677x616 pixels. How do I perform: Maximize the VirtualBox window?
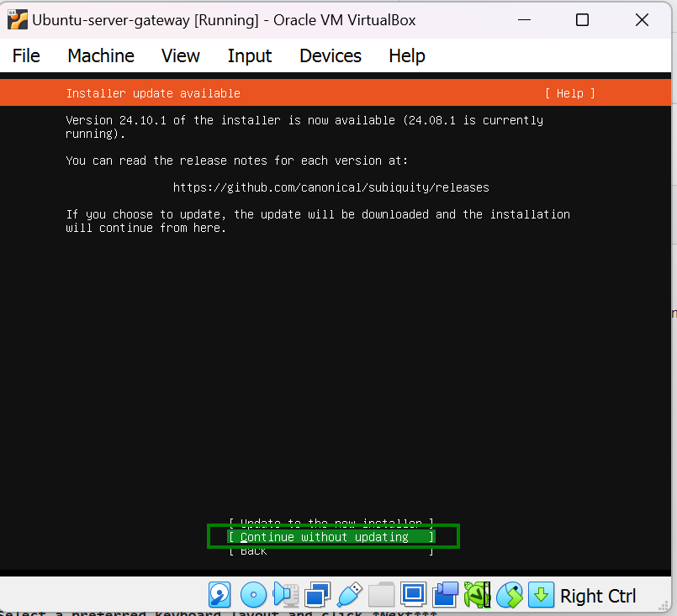tap(583, 20)
